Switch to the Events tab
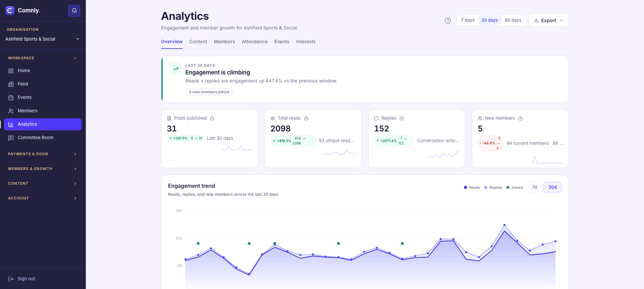This screenshot has width=644, height=289. pyautogui.click(x=282, y=42)
